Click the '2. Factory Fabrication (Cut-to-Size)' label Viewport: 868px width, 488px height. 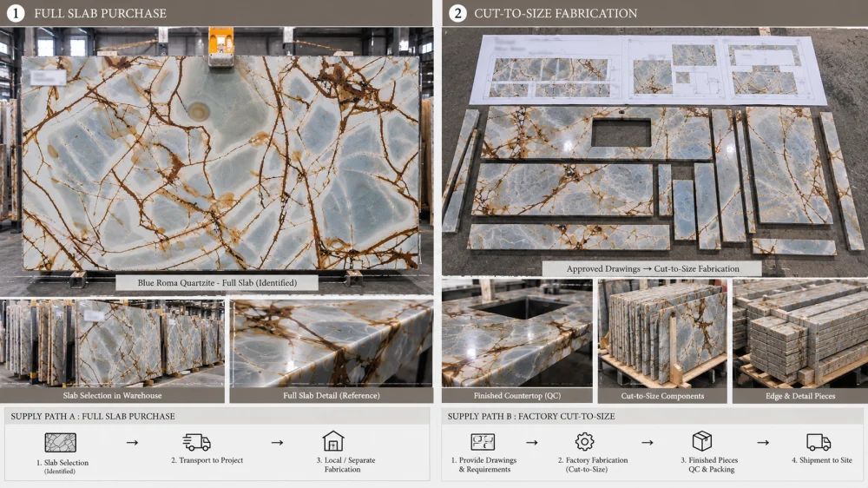click(x=592, y=465)
